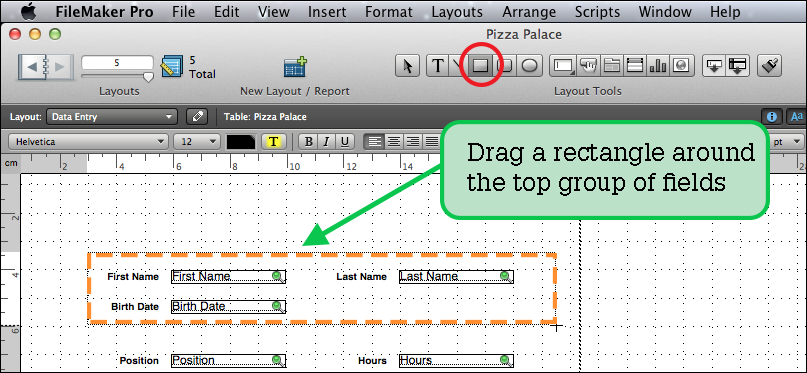Click lookup icon in Hours field

[505, 360]
